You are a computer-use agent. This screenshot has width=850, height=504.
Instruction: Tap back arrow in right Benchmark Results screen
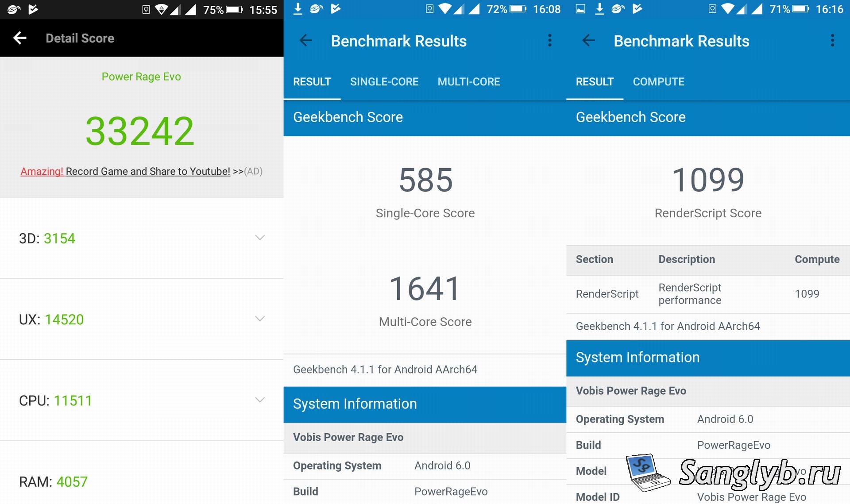tap(588, 41)
